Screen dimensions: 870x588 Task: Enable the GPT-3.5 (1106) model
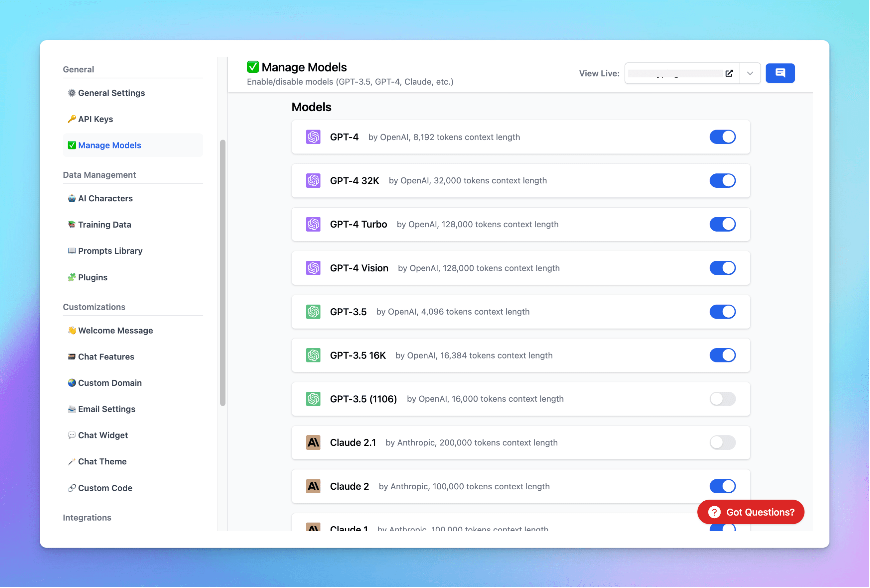[722, 399]
